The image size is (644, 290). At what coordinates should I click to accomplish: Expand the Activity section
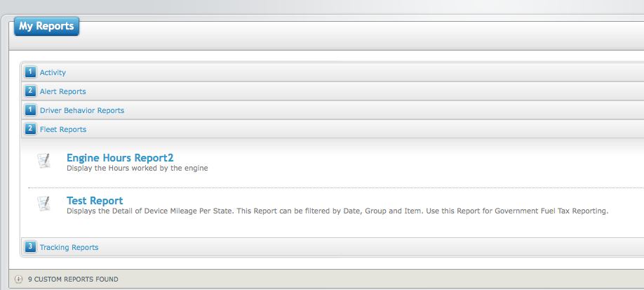[x=53, y=72]
